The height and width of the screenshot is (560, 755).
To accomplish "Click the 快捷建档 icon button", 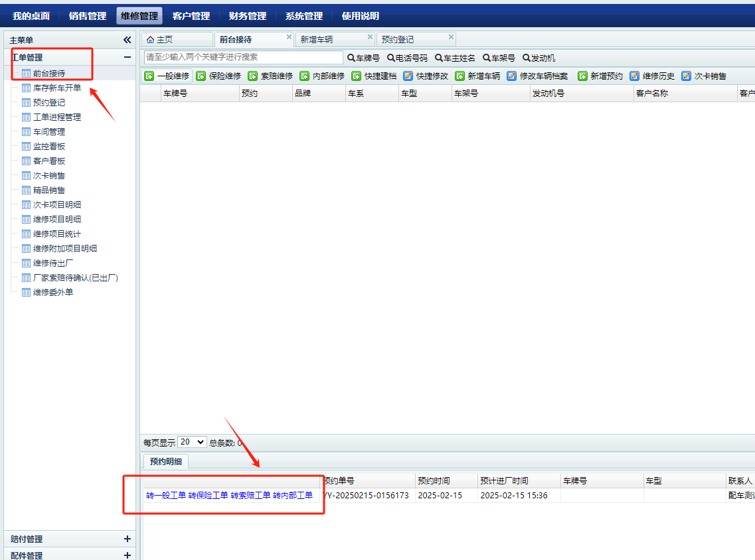I will click(x=357, y=76).
